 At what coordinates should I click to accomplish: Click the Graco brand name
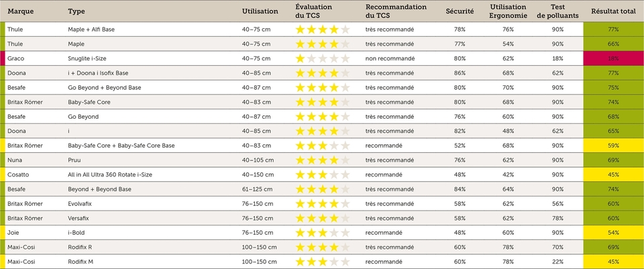(x=15, y=58)
